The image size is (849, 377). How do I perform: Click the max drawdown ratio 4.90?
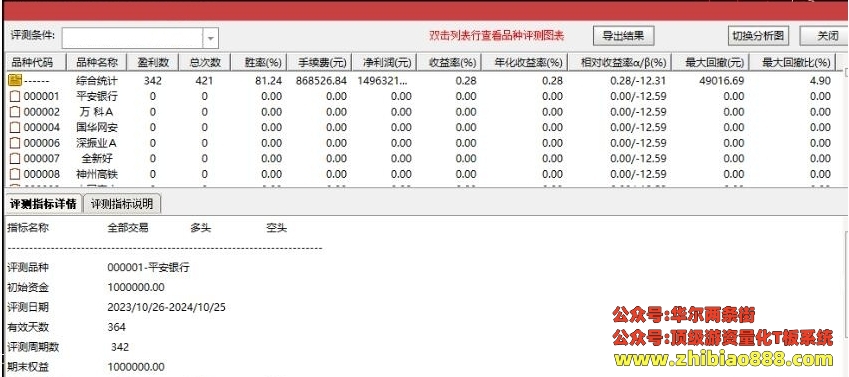[x=821, y=81]
